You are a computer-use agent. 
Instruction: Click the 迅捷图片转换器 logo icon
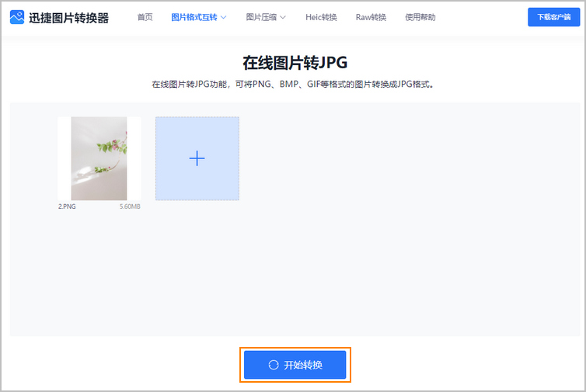[17, 17]
